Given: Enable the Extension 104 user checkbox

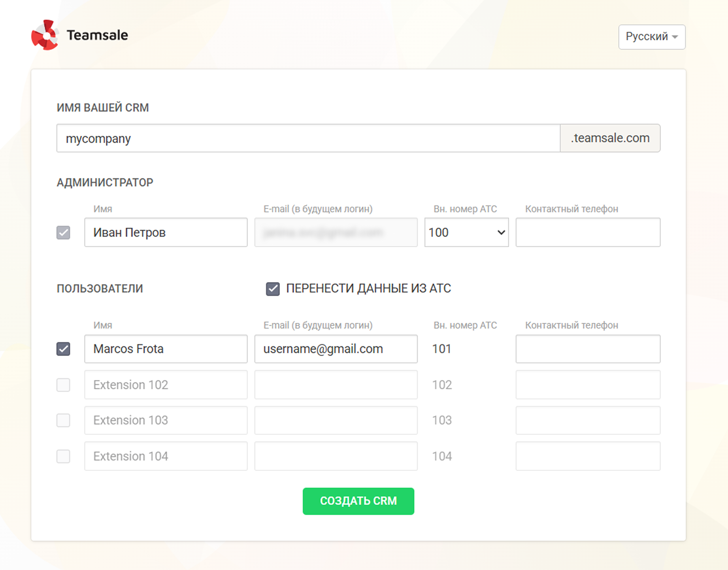Looking at the screenshot, I should click(63, 456).
